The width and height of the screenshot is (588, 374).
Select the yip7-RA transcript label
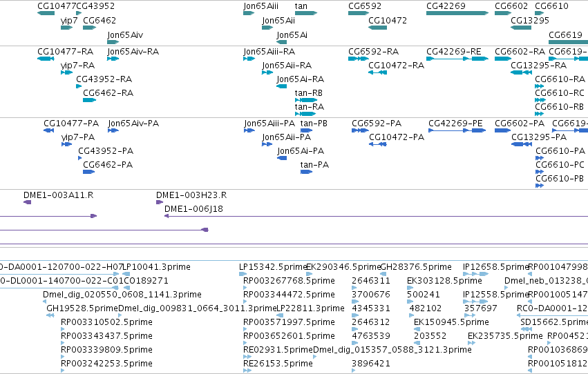[77, 66]
